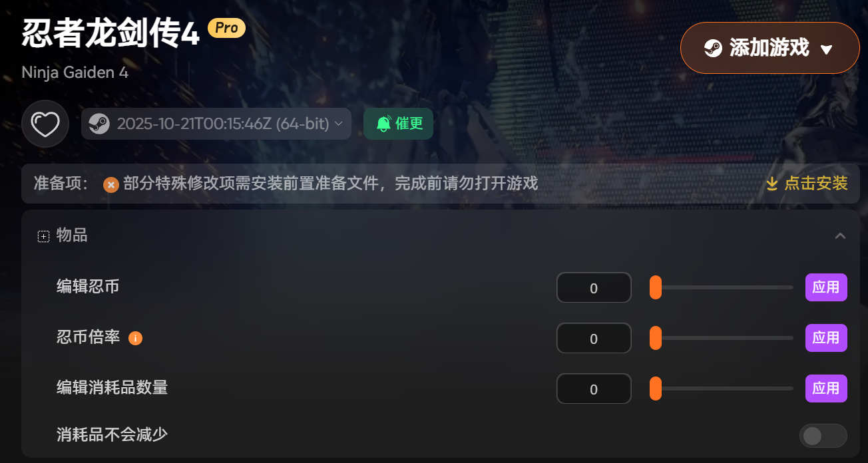Click the plus box icon beside 物品
This screenshot has width=868, height=463.
(43, 236)
